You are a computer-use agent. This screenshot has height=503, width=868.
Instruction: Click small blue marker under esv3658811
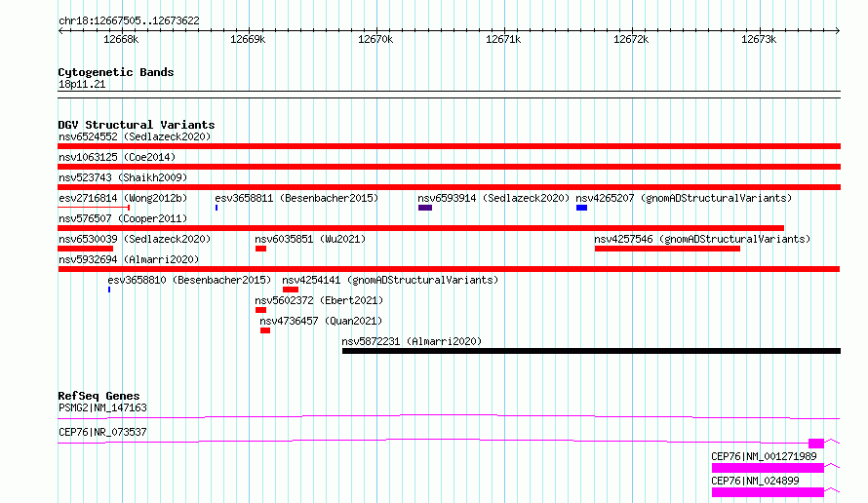tap(217, 208)
